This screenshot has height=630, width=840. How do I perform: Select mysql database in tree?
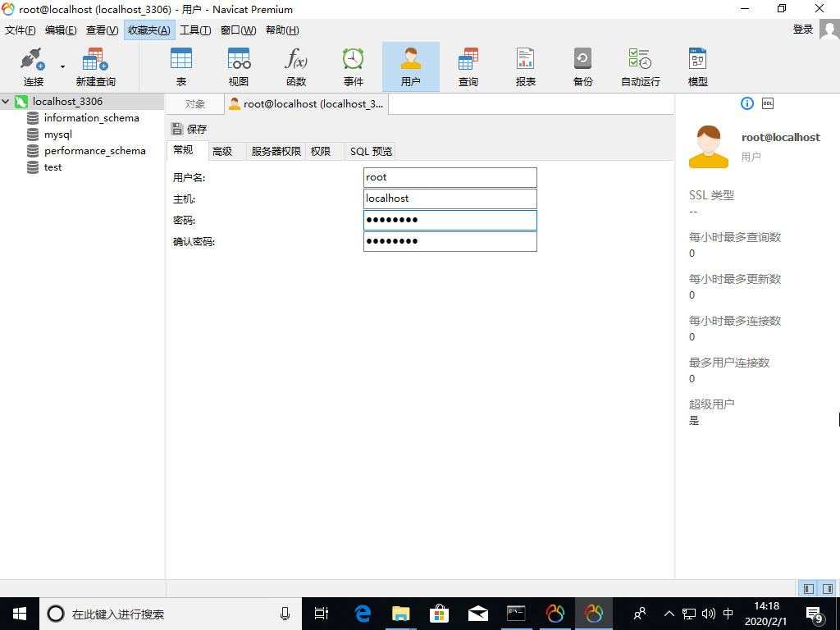coord(58,135)
